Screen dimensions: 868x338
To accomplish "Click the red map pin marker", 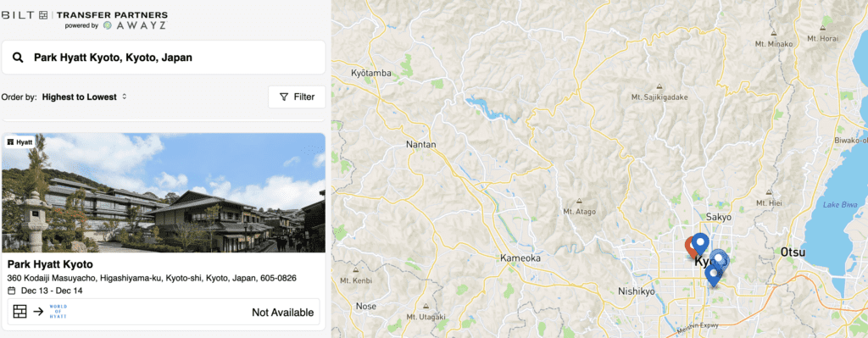I will (x=691, y=247).
